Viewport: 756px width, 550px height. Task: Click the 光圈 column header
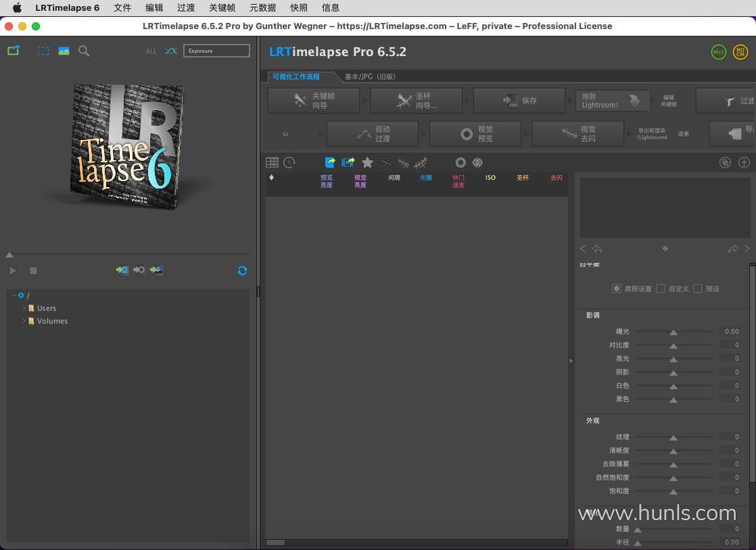(426, 178)
